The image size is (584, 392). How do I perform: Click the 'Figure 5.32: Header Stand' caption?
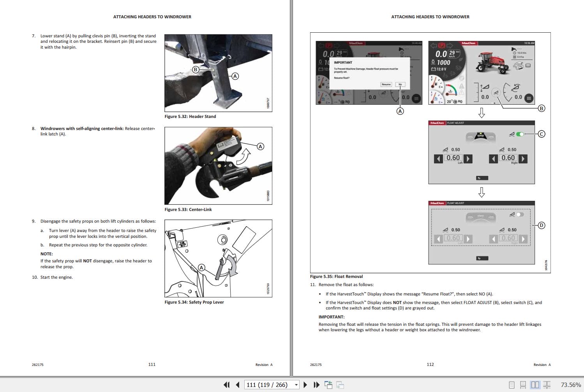tap(190, 116)
